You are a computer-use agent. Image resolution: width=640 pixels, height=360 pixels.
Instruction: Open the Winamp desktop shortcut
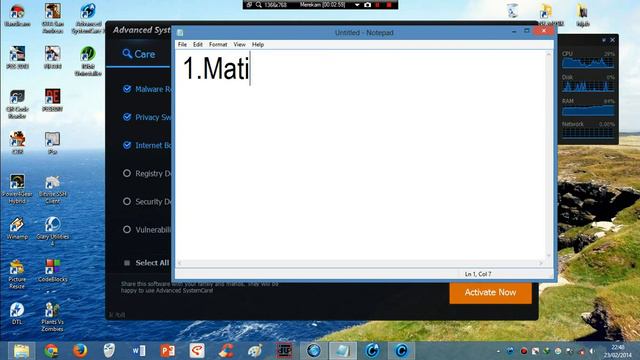point(17,228)
